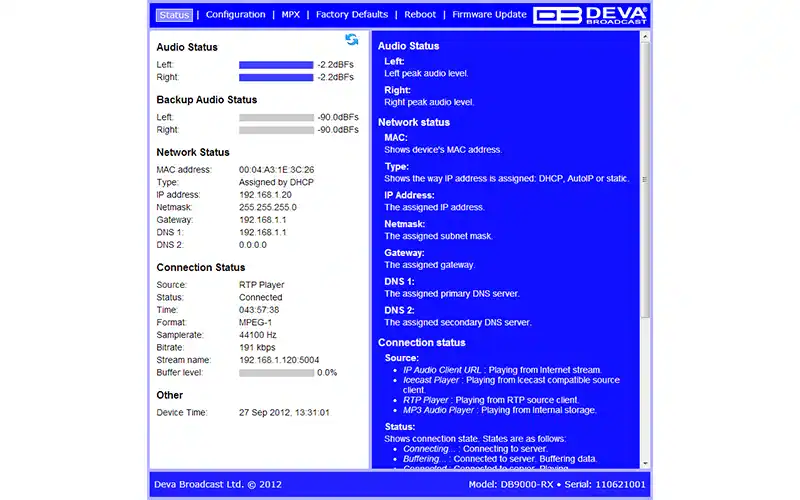Click the refresh icon in the status panel
This screenshot has width=800, height=500.
(x=352, y=39)
